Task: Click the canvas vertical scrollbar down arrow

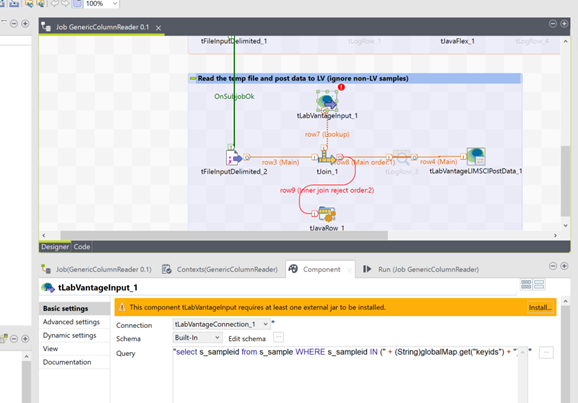Action: 565,226
